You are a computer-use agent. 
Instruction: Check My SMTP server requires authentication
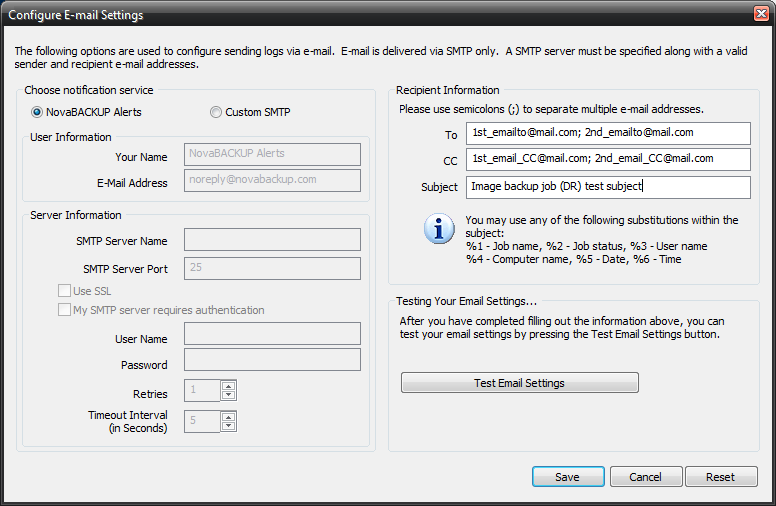pos(64,310)
